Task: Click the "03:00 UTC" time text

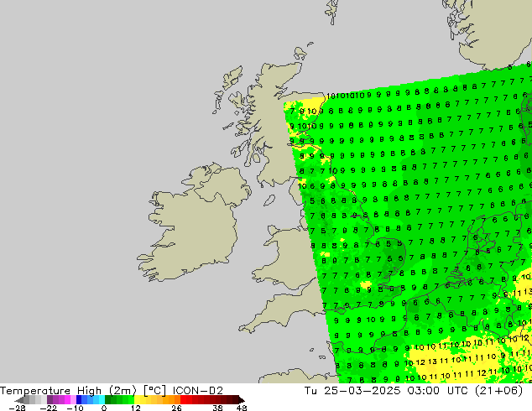Action: tap(439, 391)
